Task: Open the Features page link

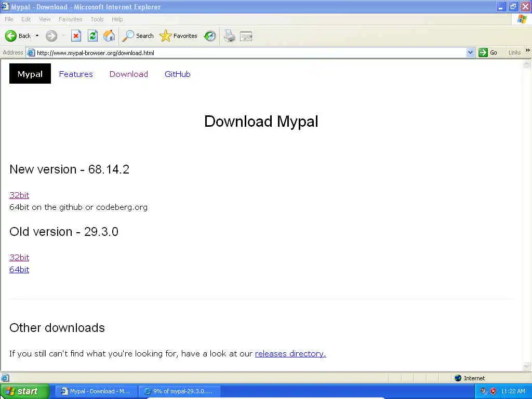Action: (76, 74)
